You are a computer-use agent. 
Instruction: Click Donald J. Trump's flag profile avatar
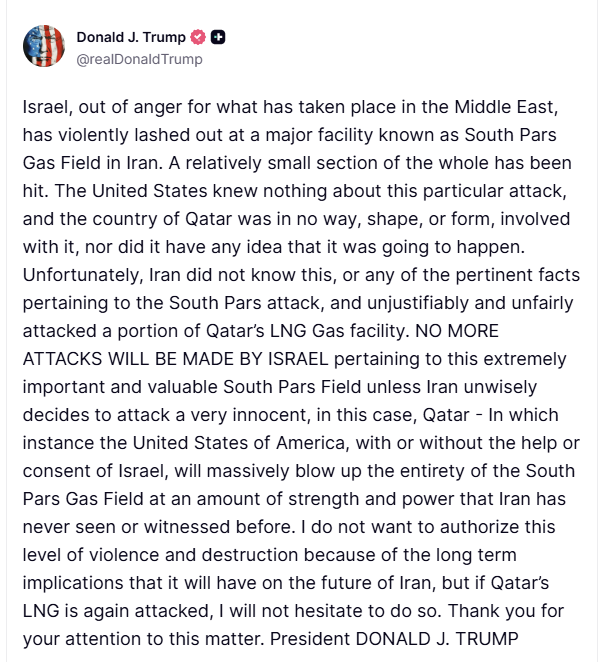click(45, 47)
